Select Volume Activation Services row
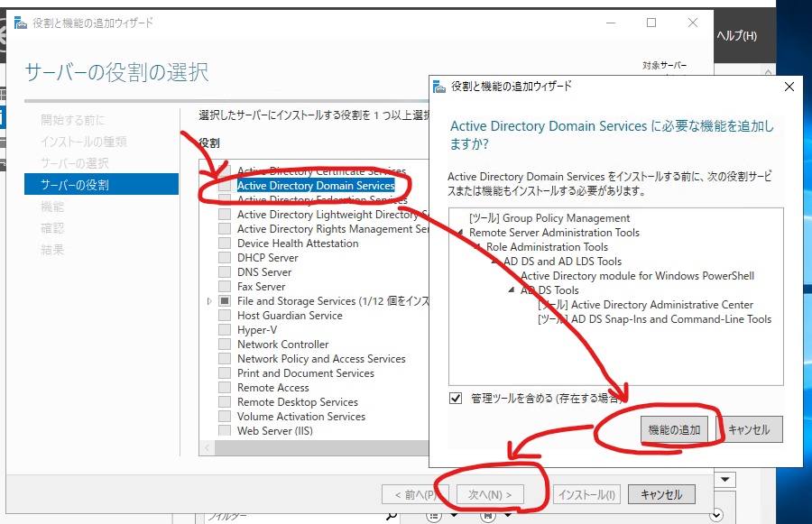 (x=300, y=417)
